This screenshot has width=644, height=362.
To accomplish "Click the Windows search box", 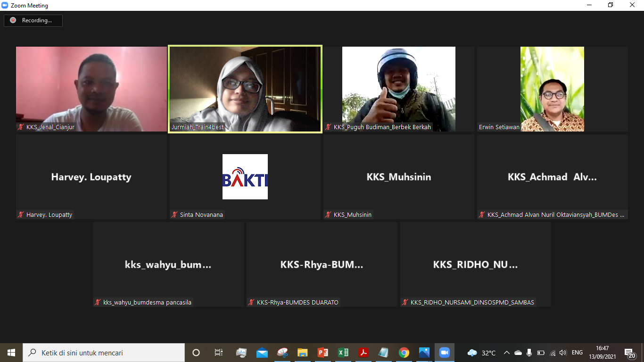I will pyautogui.click(x=104, y=353).
